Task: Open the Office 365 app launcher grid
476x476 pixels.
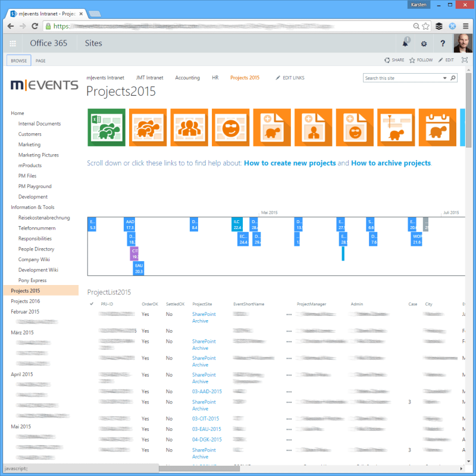Action: 12,43
